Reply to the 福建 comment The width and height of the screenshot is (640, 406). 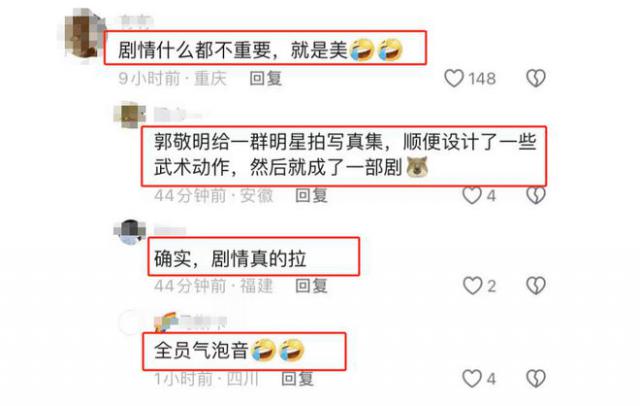pyautogui.click(x=311, y=286)
